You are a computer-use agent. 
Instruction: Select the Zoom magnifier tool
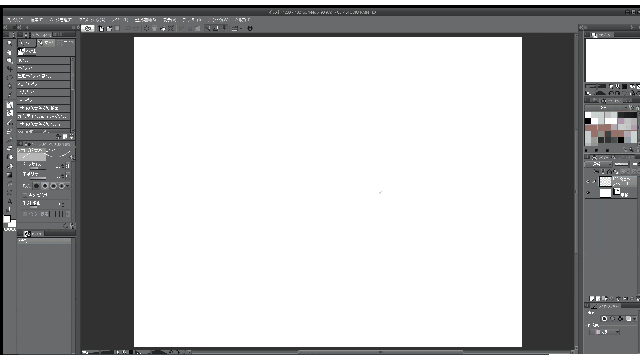pyautogui.click(x=9, y=43)
